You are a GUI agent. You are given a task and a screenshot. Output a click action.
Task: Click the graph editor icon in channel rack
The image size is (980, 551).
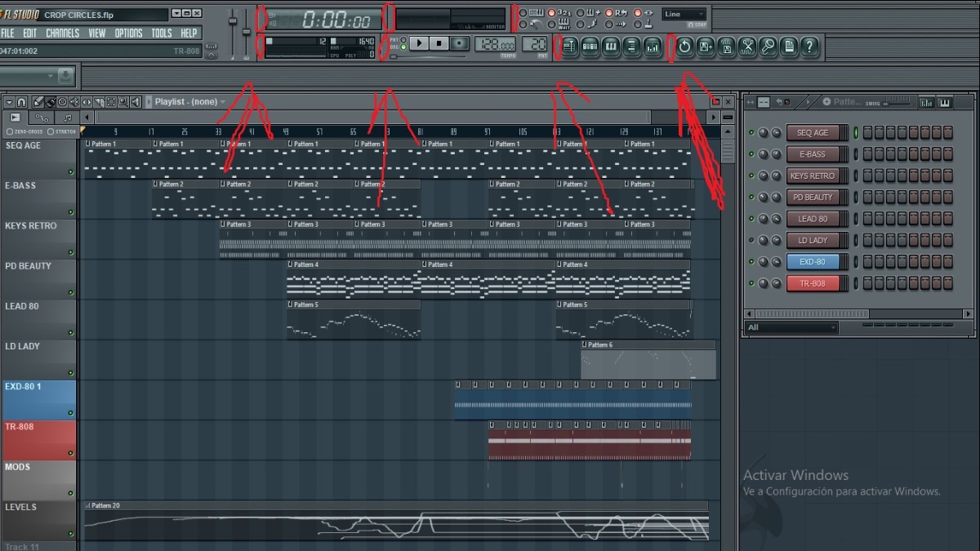(926, 103)
